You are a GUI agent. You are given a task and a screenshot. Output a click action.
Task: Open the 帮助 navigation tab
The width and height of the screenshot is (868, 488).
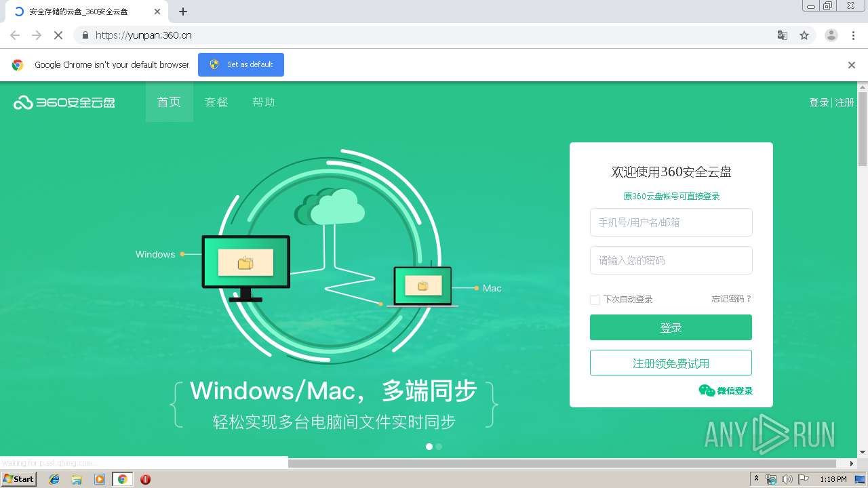[x=264, y=102]
